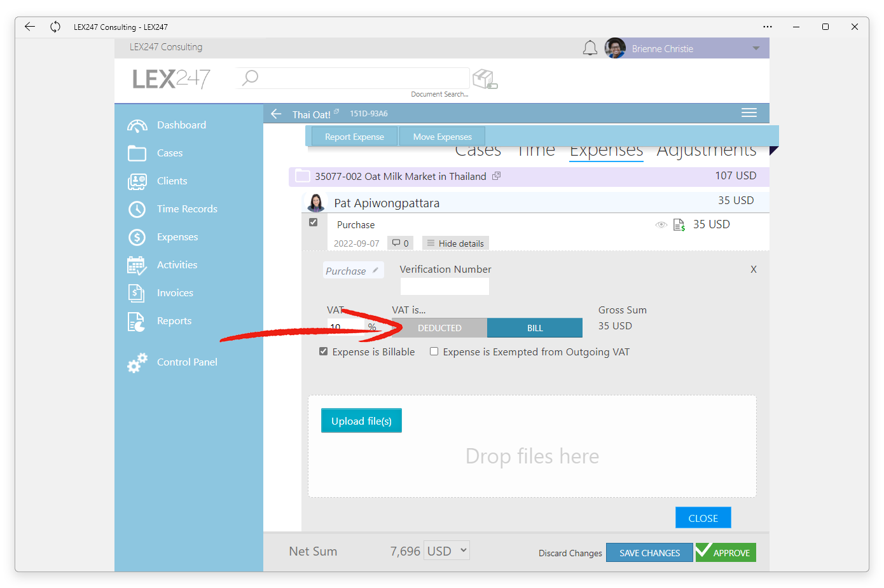884x588 pixels.
Task: Click the Move Expenses button
Action: (x=442, y=137)
